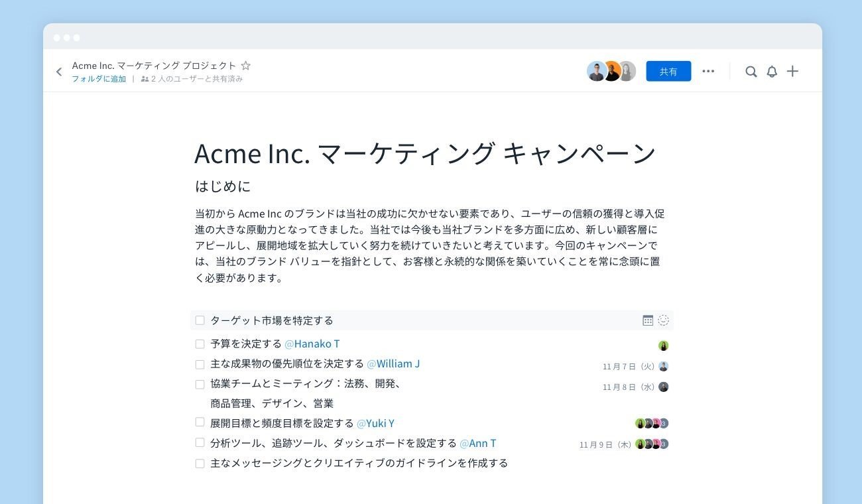Click the はじめに subheading
Image resolution: width=862 pixels, height=504 pixels.
[x=223, y=186]
